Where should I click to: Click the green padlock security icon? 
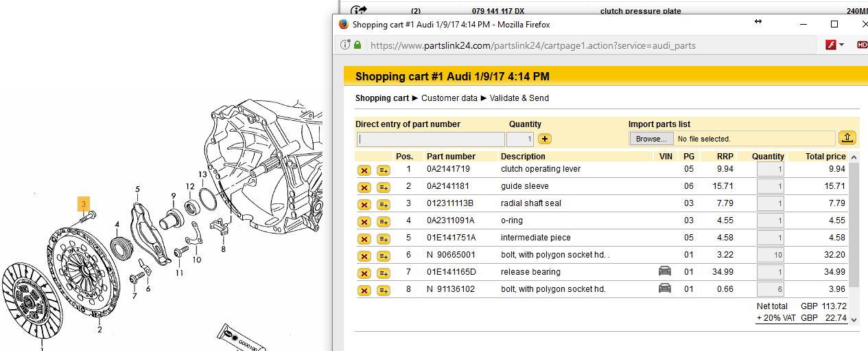357,45
